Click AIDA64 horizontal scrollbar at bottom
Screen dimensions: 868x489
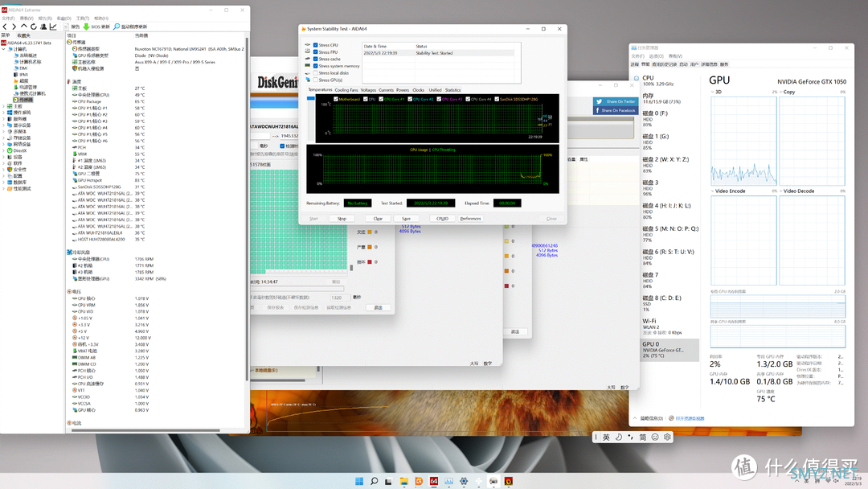[145, 430]
